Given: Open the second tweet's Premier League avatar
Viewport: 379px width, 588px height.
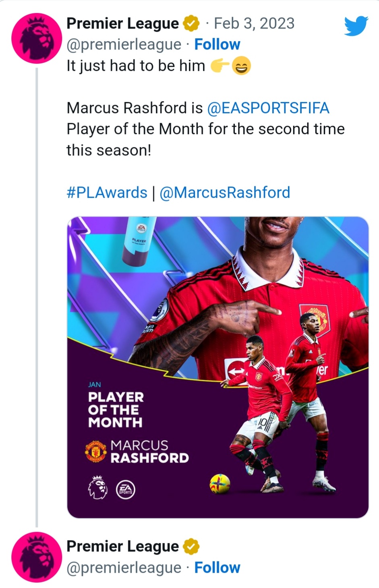Looking at the screenshot, I should click(37, 557).
